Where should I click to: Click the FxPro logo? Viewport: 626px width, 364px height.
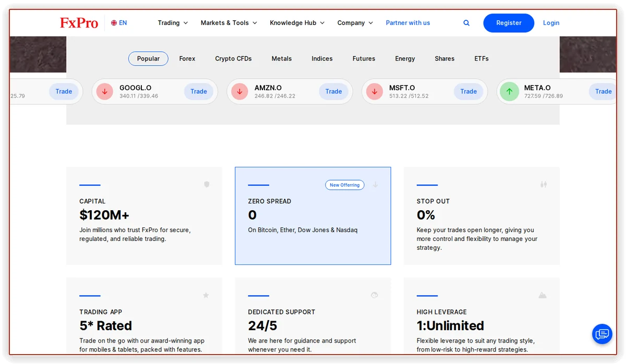79,23
